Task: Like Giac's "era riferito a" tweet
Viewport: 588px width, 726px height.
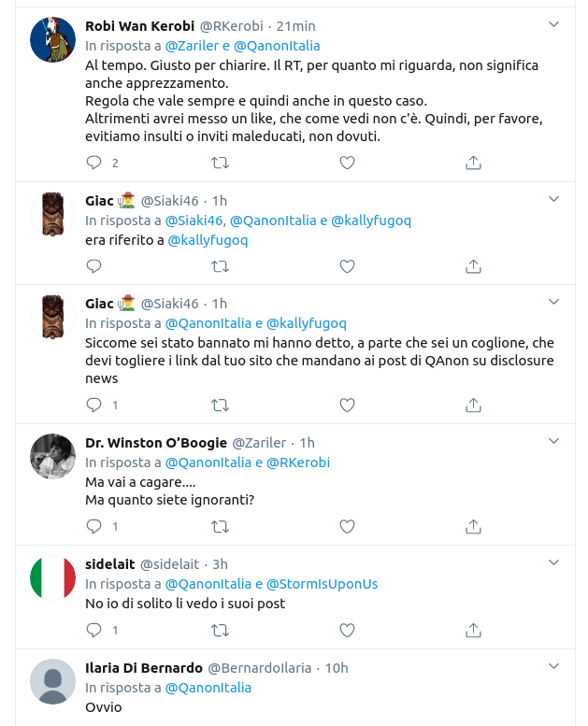Action: 347,266
